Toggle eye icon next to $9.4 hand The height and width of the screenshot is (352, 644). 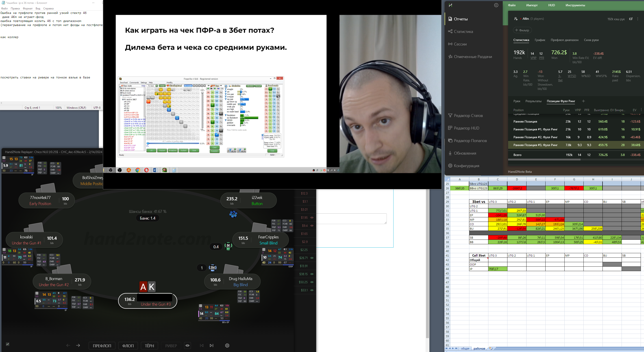coord(312,226)
